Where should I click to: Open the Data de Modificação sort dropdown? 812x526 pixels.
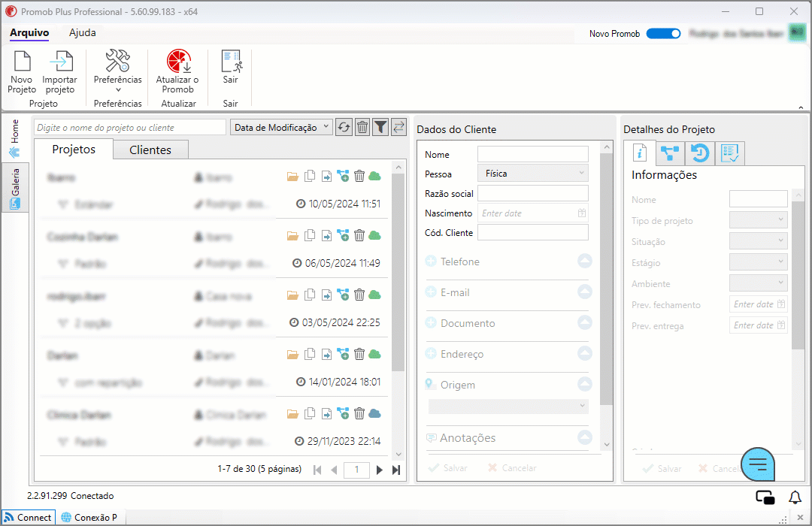tap(281, 127)
